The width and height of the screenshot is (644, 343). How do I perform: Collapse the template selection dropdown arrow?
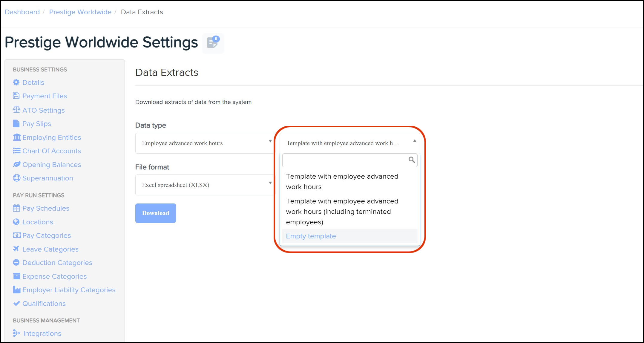[415, 141]
